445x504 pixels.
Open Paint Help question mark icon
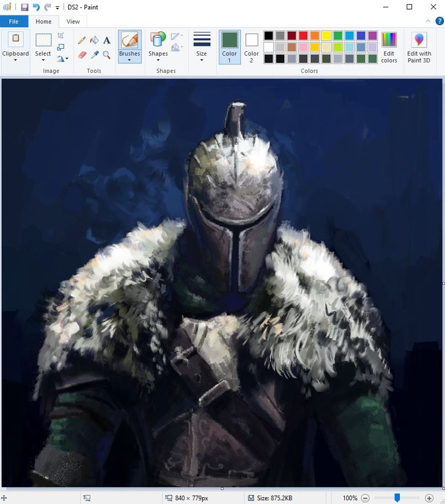pyautogui.click(x=439, y=21)
